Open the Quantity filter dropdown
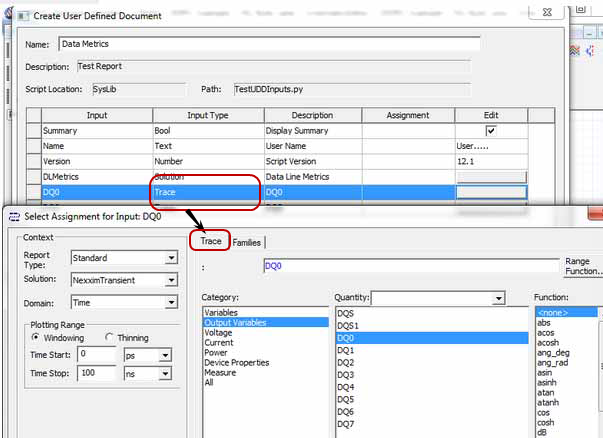Viewport: 603px width, 438px height. [x=498, y=298]
